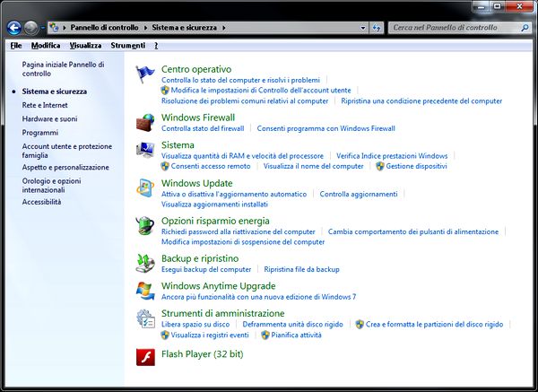Open the Modifica menu

pos(46,46)
